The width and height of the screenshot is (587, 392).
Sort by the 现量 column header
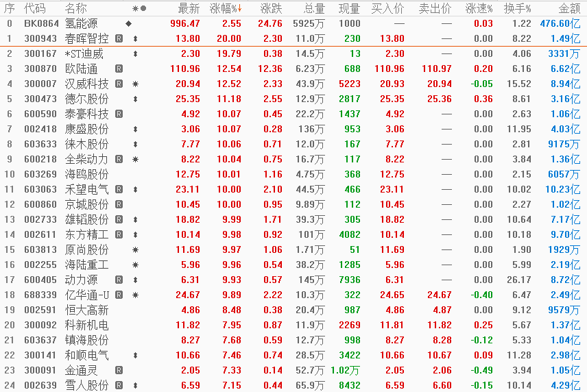pos(349,8)
